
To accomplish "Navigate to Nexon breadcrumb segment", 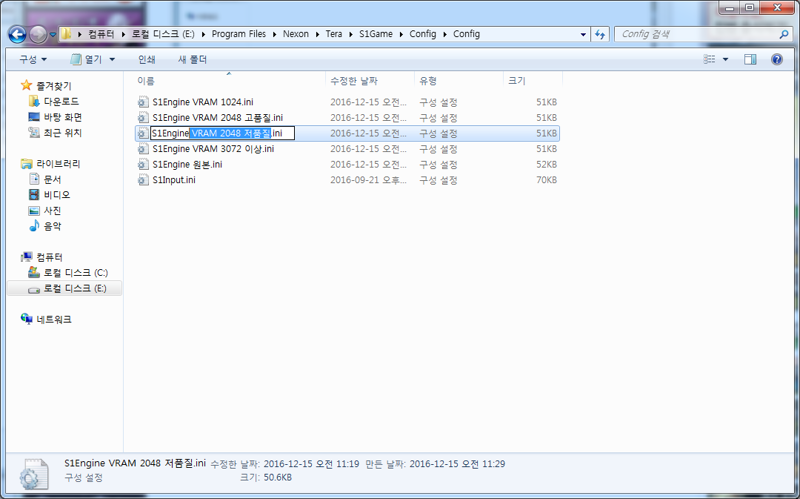I will pos(296,34).
